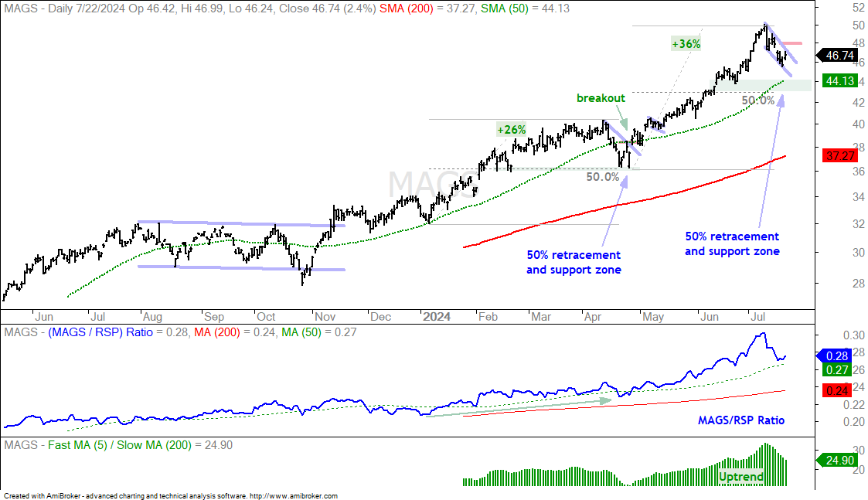Click the 'May' month label on time axis
868x500 pixels.
652,317
